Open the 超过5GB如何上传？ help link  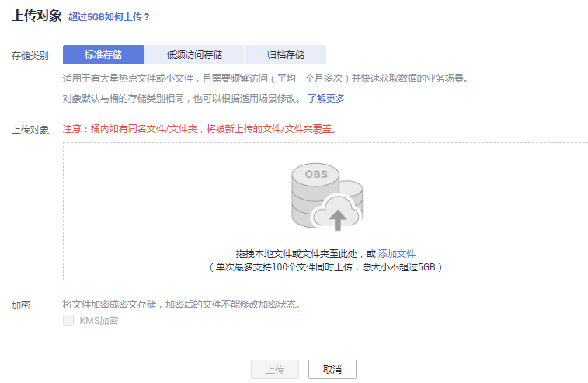[x=109, y=16]
